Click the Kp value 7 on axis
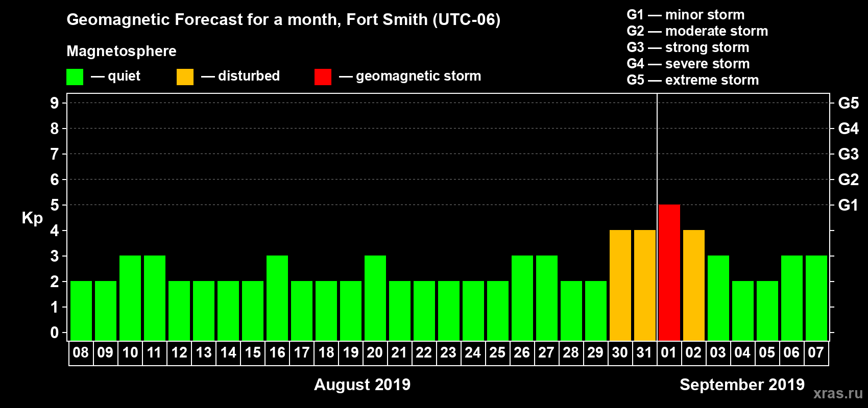Viewport: 868px width, 408px height. coord(55,154)
